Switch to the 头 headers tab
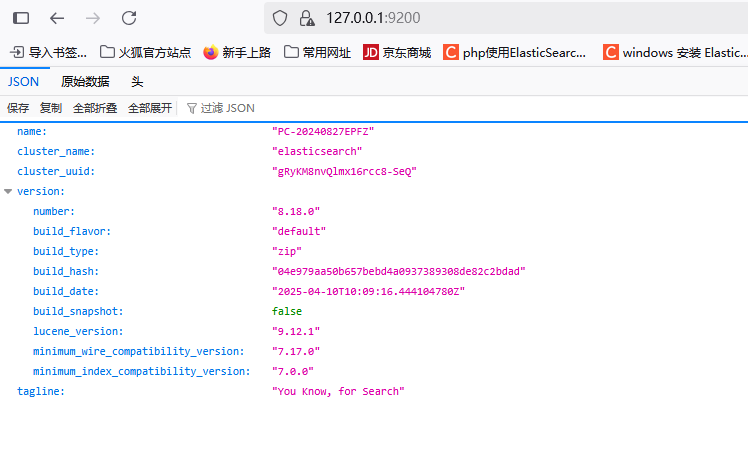This screenshot has width=748, height=466. (x=137, y=82)
